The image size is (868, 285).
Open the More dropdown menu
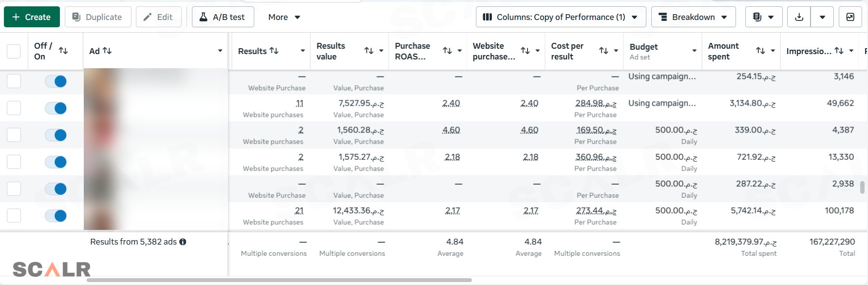284,17
